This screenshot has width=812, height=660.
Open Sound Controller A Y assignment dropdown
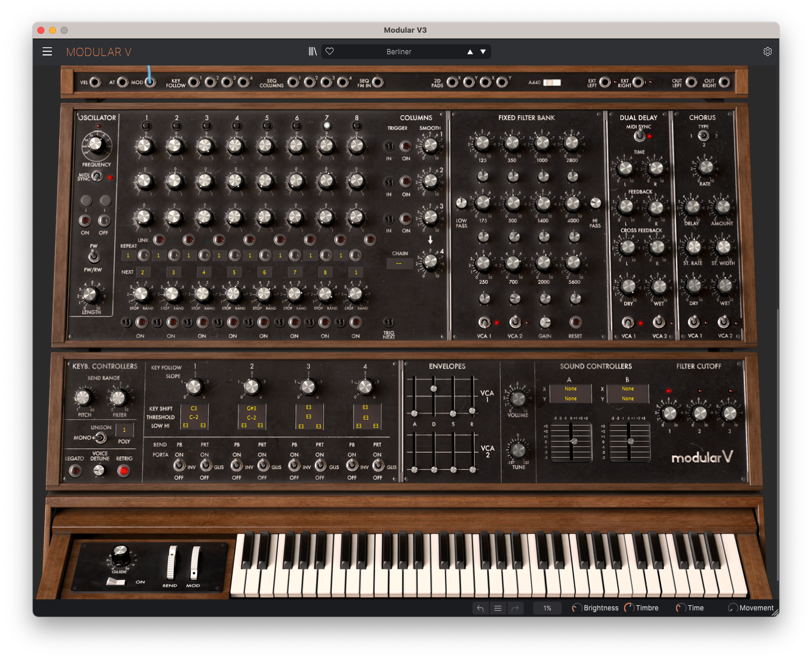pos(570,399)
